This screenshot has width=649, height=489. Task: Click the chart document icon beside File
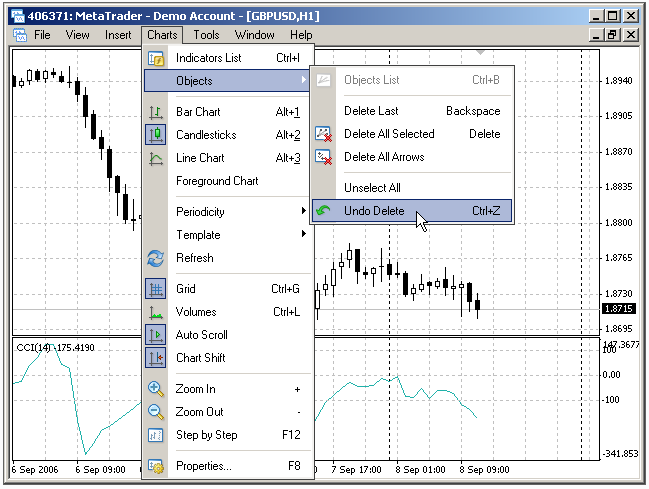19,35
